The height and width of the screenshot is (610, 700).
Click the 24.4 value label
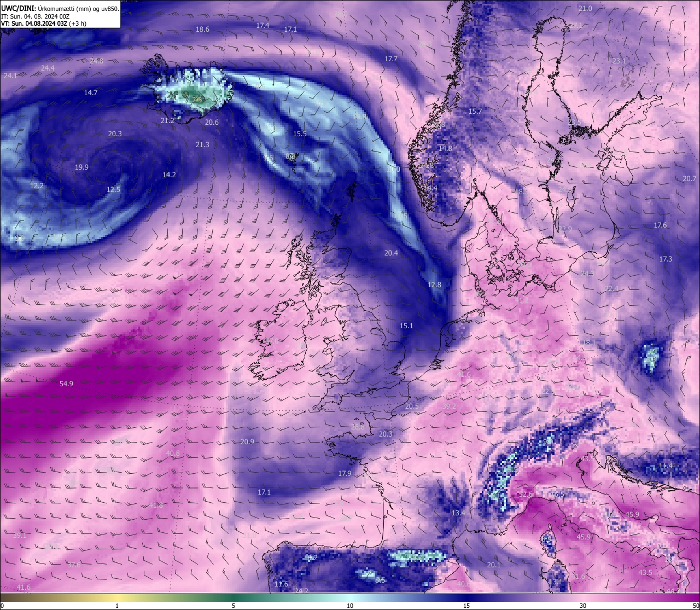[x=48, y=68]
